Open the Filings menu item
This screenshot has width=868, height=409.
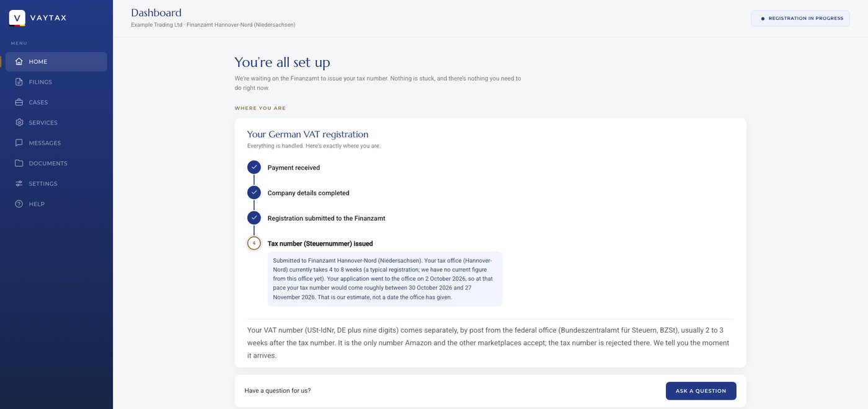56,82
